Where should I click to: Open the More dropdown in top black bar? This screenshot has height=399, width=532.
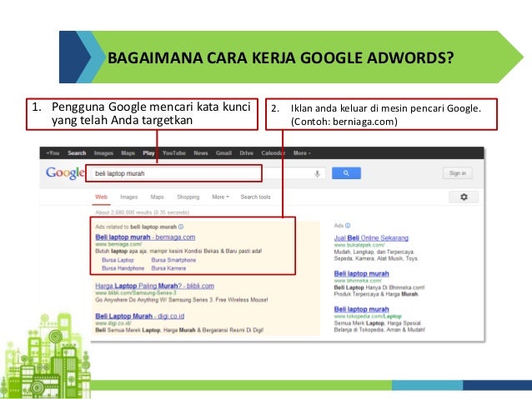pyautogui.click(x=302, y=153)
